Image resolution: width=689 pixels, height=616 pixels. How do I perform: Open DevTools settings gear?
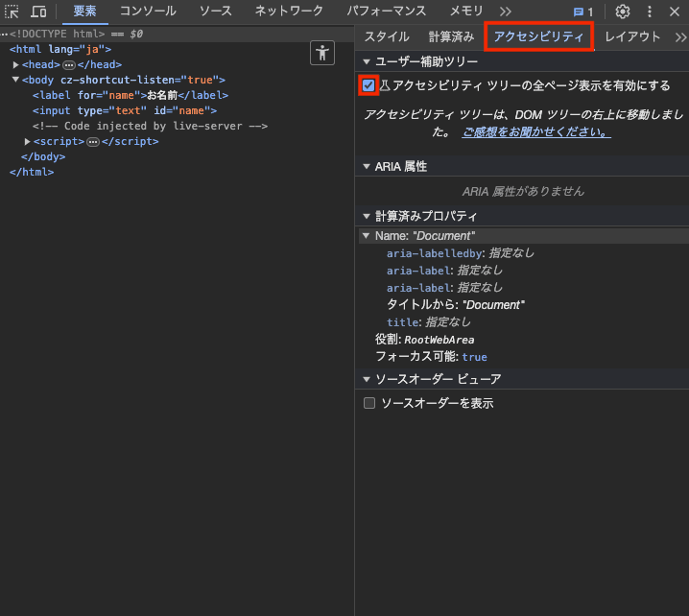click(623, 12)
